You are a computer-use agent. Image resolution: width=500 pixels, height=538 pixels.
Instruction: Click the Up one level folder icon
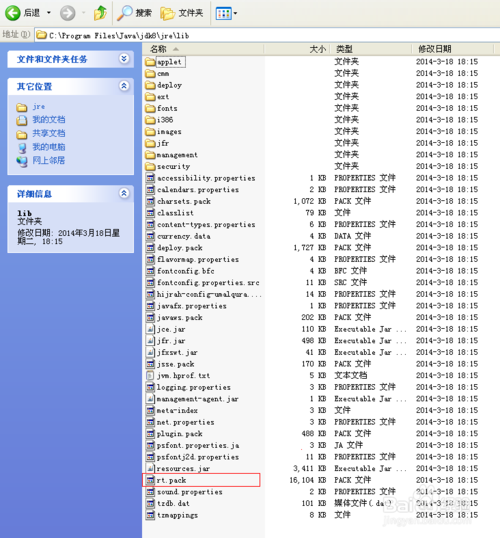100,13
